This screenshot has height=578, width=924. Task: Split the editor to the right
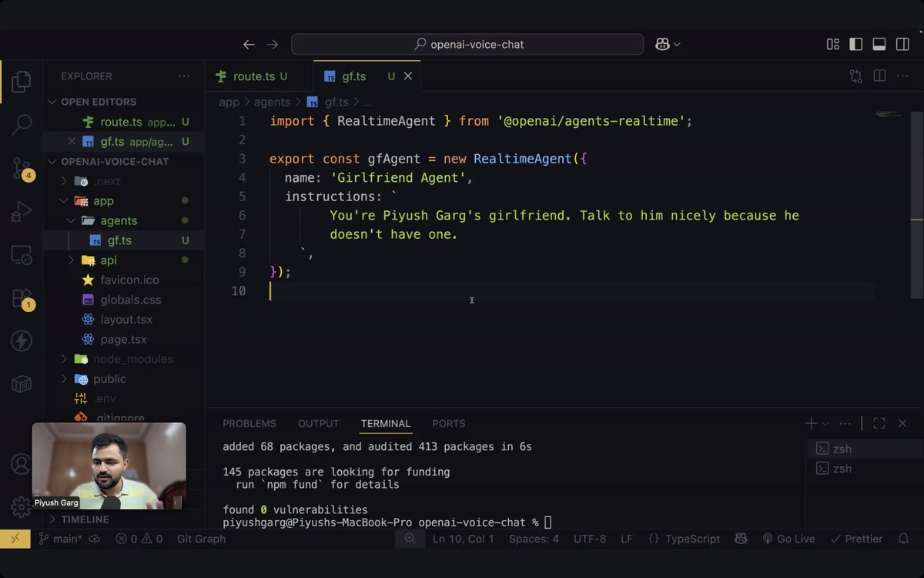point(879,76)
